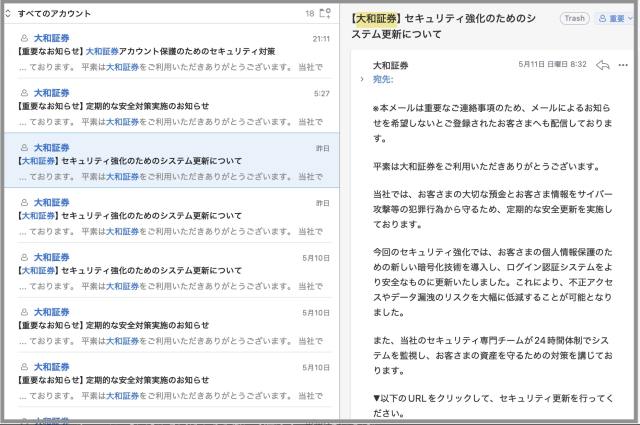Click sender avatar icon of the 5:27 email

pos(24,93)
